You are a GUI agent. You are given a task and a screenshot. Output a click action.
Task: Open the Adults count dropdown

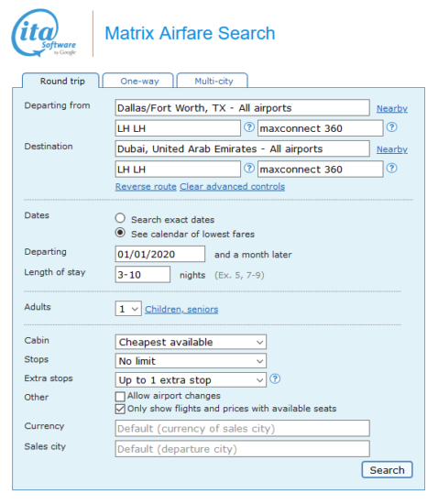(128, 309)
